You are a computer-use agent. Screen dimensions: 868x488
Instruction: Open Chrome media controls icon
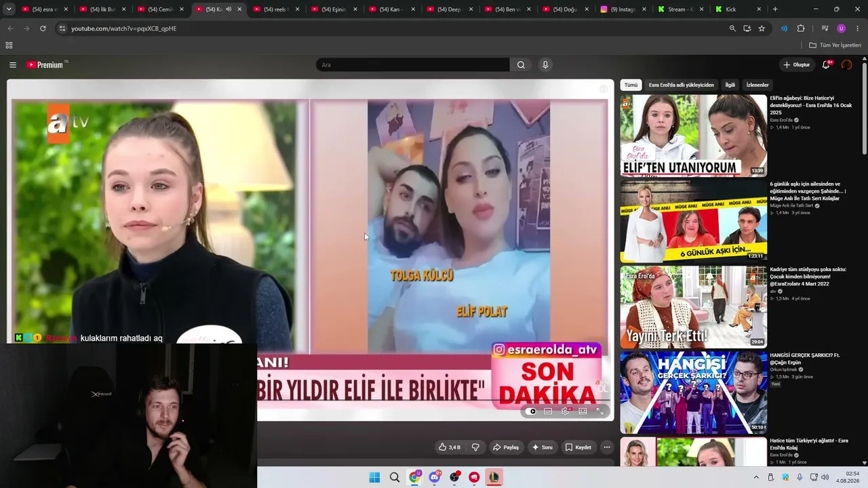pyautogui.click(x=825, y=28)
